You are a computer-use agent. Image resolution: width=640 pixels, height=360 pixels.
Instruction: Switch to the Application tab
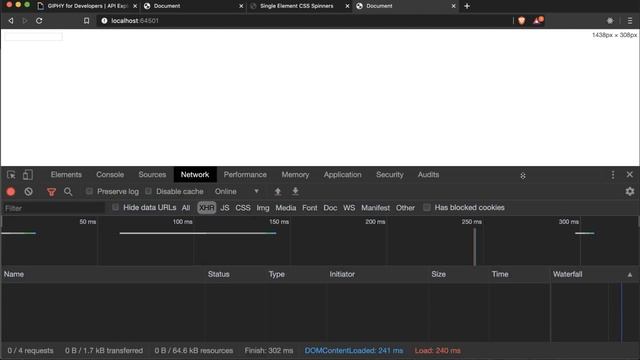pyautogui.click(x=342, y=175)
